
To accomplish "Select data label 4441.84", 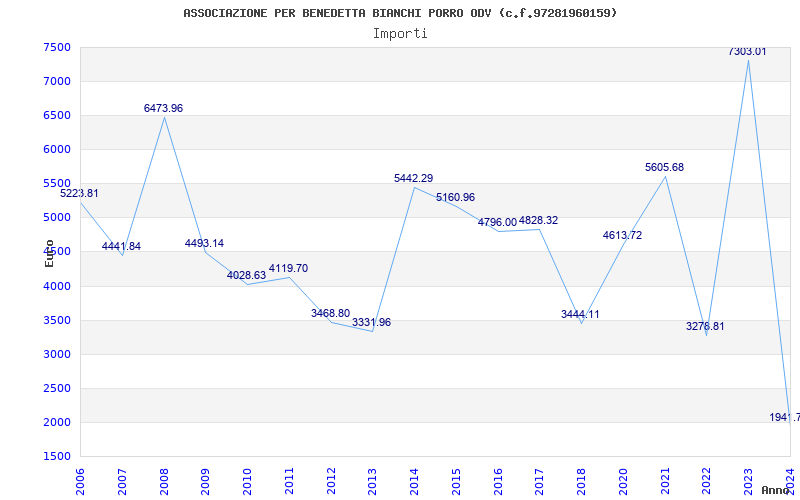I will pyautogui.click(x=121, y=246).
